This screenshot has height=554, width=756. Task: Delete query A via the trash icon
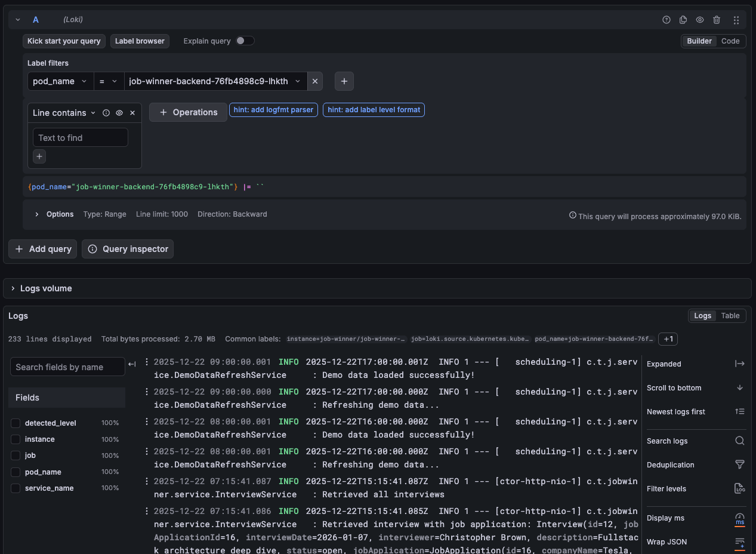[x=717, y=19]
